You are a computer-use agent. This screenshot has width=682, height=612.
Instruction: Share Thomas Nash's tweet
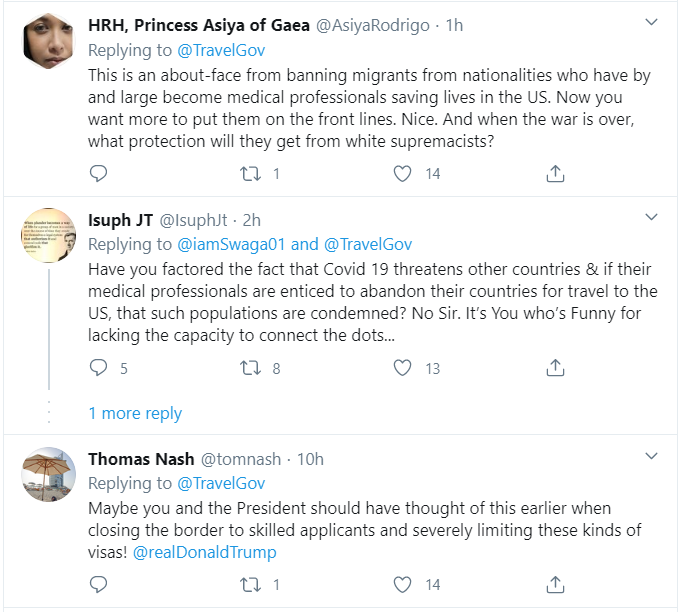coord(555,585)
